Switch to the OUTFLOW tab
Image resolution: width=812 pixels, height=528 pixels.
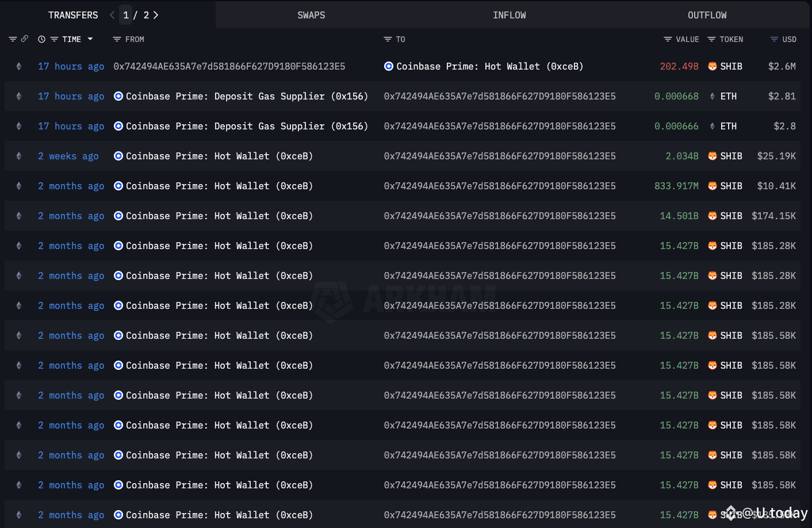[x=707, y=15]
